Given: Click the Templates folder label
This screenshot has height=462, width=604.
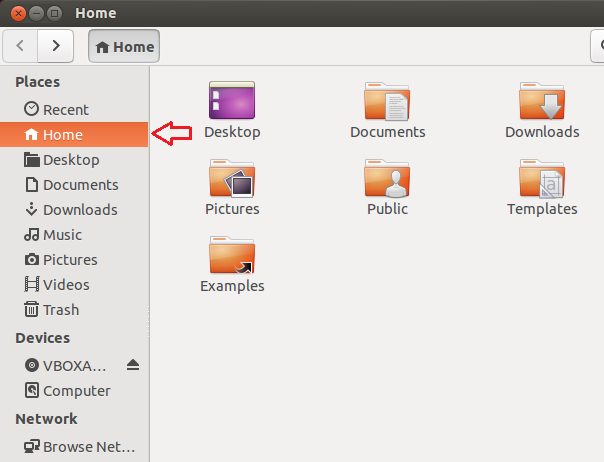Looking at the screenshot, I should 542,209.
